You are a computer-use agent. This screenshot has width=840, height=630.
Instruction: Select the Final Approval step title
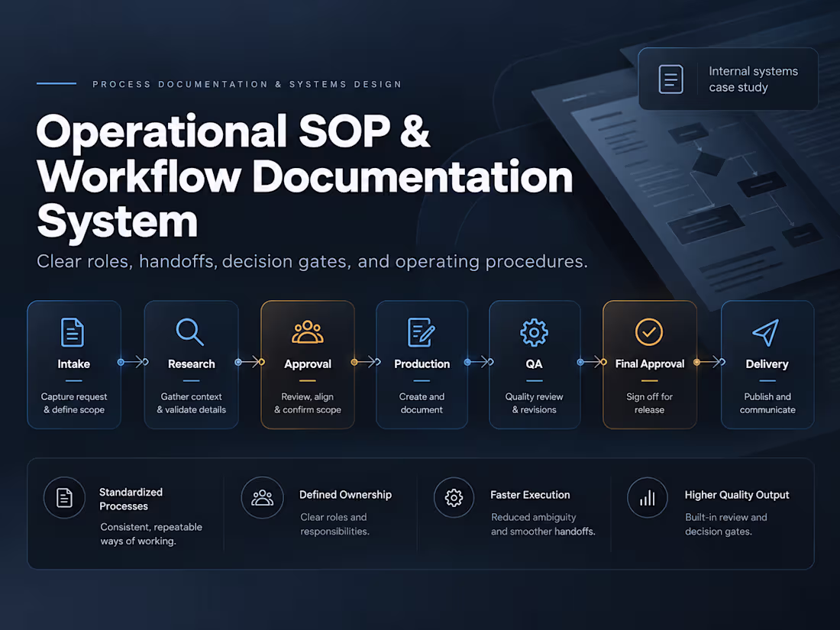(650, 364)
